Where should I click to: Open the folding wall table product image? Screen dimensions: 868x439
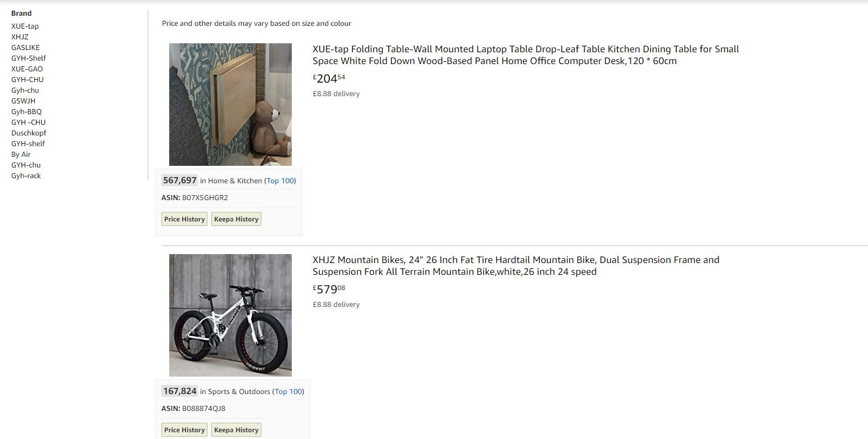(230, 105)
